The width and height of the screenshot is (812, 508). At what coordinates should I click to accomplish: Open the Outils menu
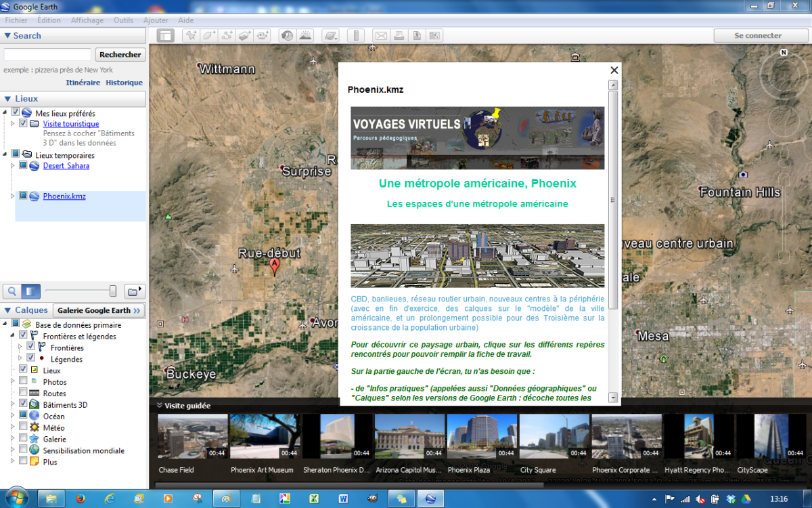coord(123,20)
